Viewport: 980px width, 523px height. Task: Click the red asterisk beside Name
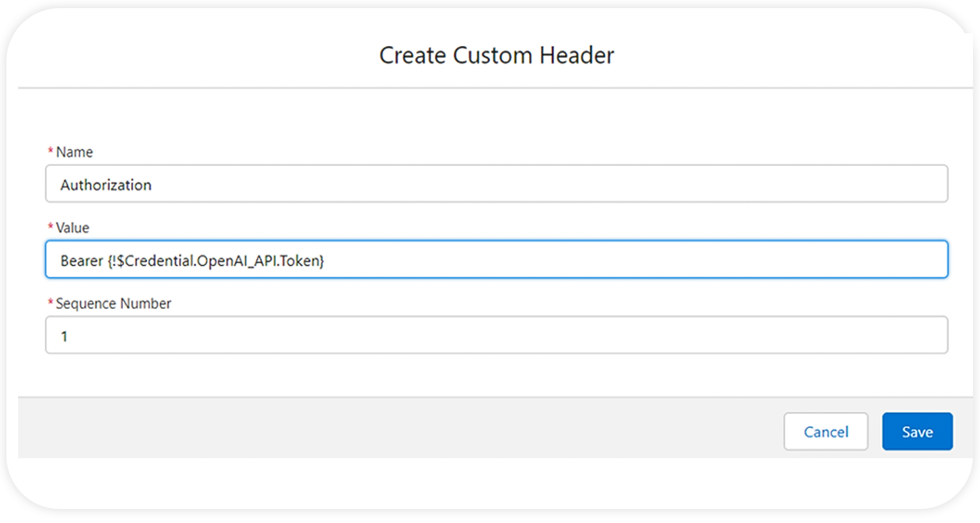pos(50,151)
